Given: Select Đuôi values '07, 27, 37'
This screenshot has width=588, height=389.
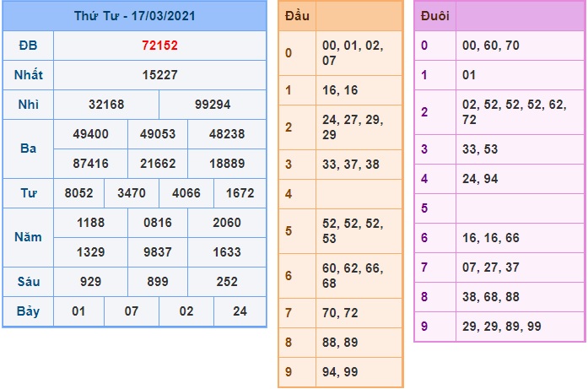Looking at the screenshot, I should [x=491, y=267].
